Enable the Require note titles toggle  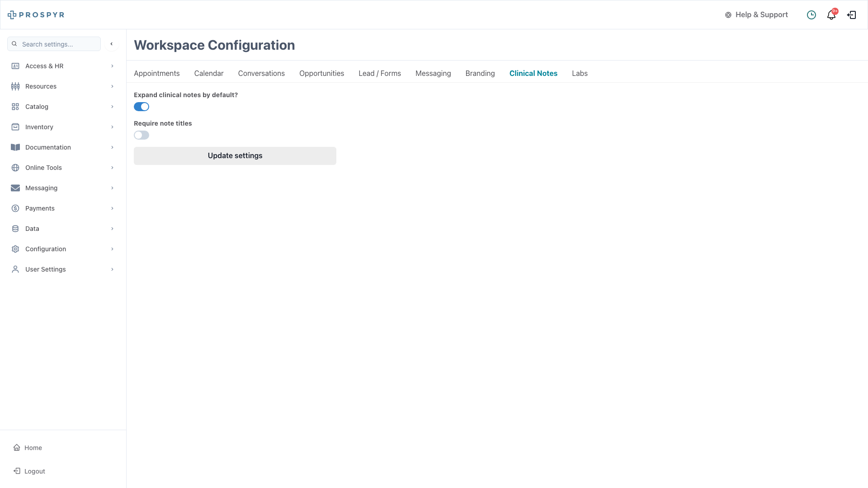click(142, 135)
